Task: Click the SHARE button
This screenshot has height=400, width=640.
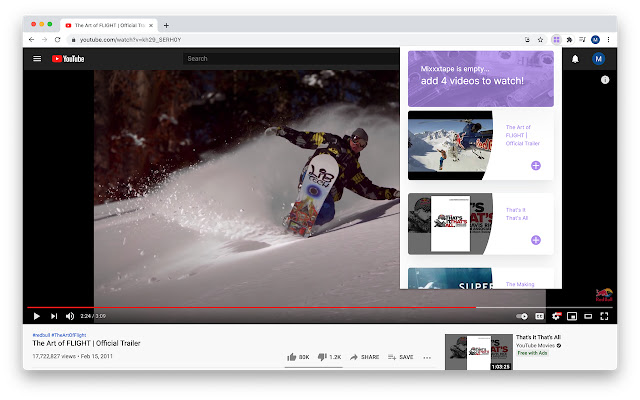Action: pyautogui.click(x=364, y=357)
